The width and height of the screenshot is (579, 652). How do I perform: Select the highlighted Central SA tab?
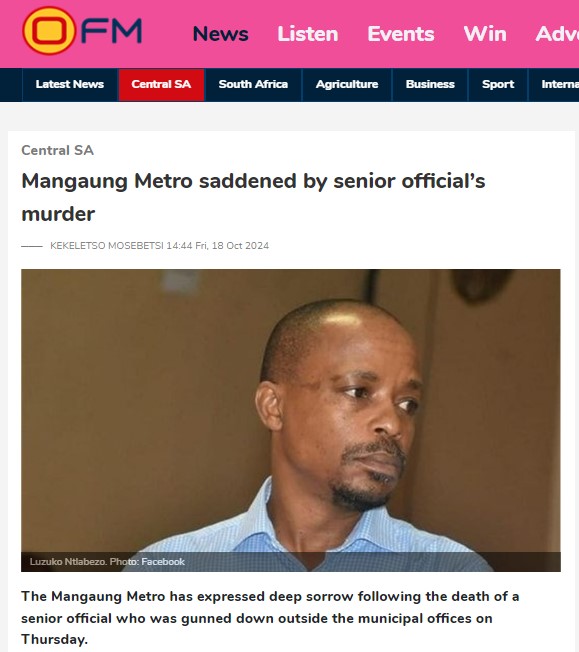[x=161, y=84]
